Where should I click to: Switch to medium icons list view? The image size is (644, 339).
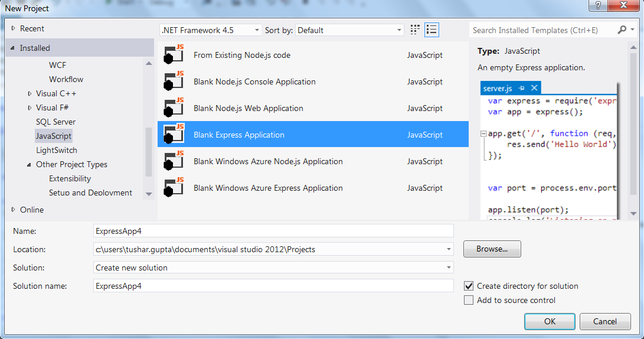[x=431, y=30]
